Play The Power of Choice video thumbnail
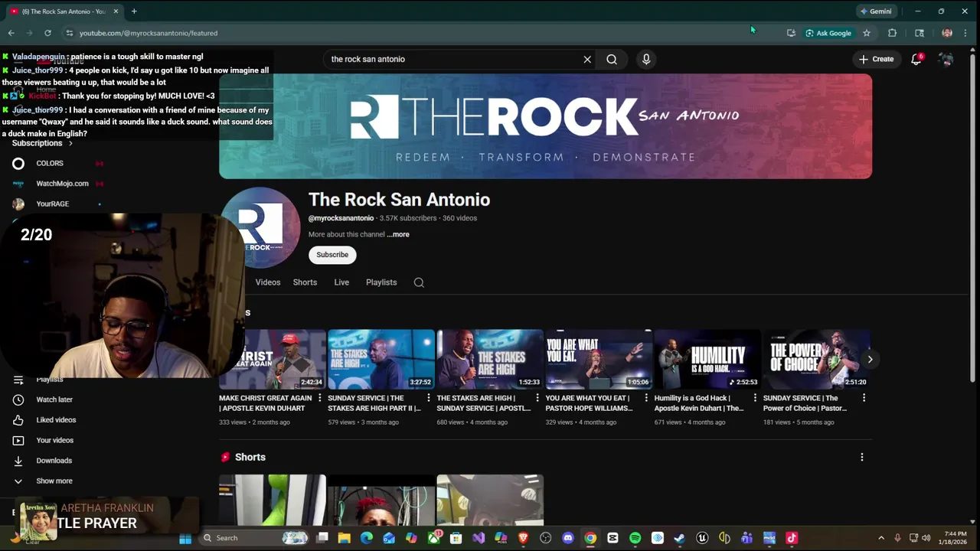980x551 pixels. coord(816,359)
